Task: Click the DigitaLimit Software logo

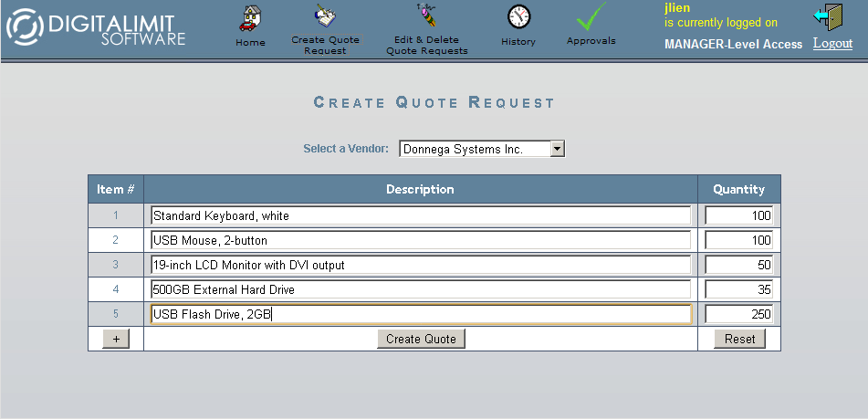Action: (96, 26)
